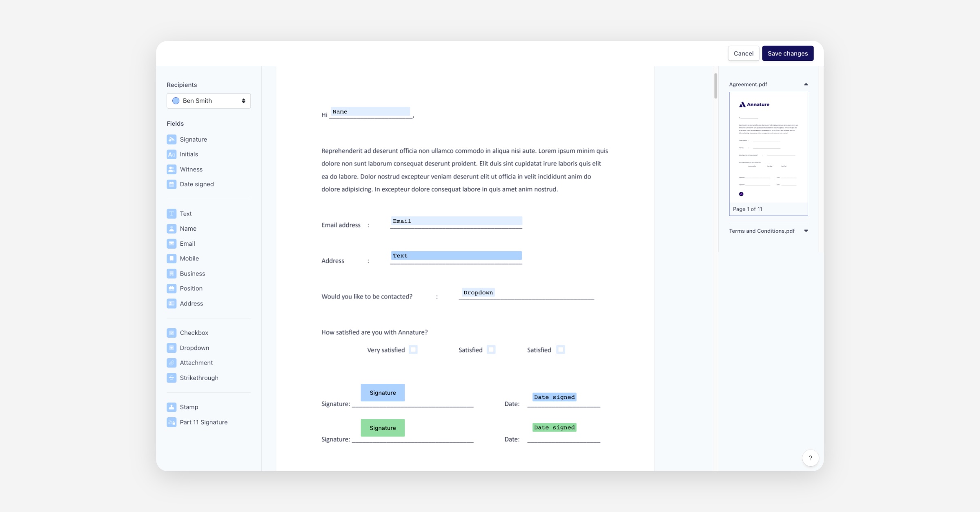Click the Attachment paperclip icon
This screenshot has height=512, width=980.
[x=171, y=363]
